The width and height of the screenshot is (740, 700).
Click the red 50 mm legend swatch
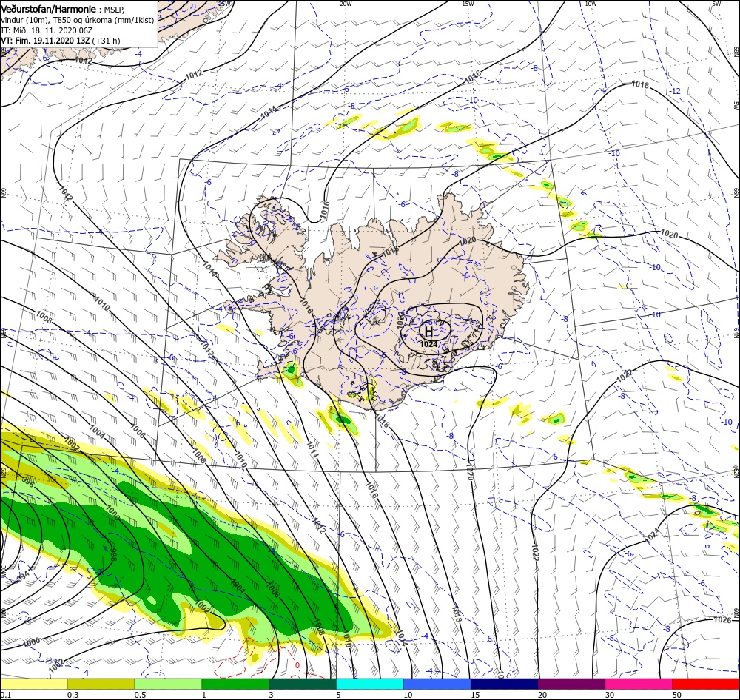706,684
